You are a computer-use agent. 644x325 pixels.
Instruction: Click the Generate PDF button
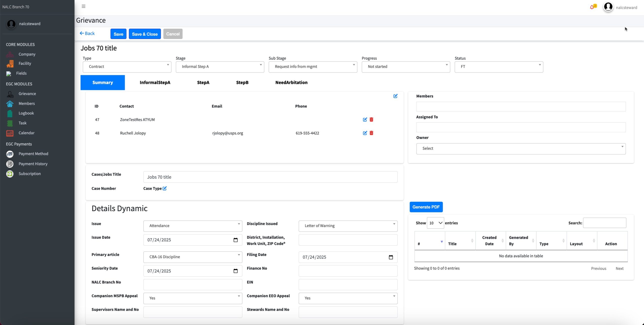coord(426,207)
